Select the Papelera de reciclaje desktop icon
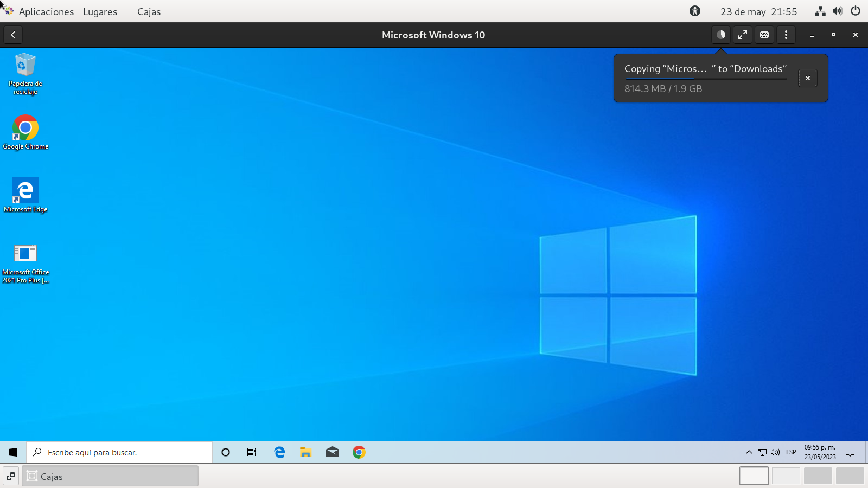Screen dimensions: 868x488 coord(25,73)
